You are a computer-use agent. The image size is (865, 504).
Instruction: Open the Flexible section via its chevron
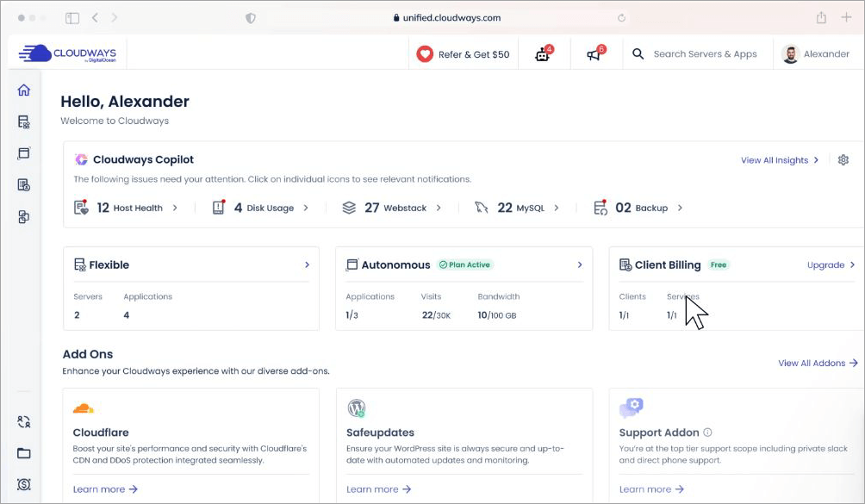click(308, 264)
